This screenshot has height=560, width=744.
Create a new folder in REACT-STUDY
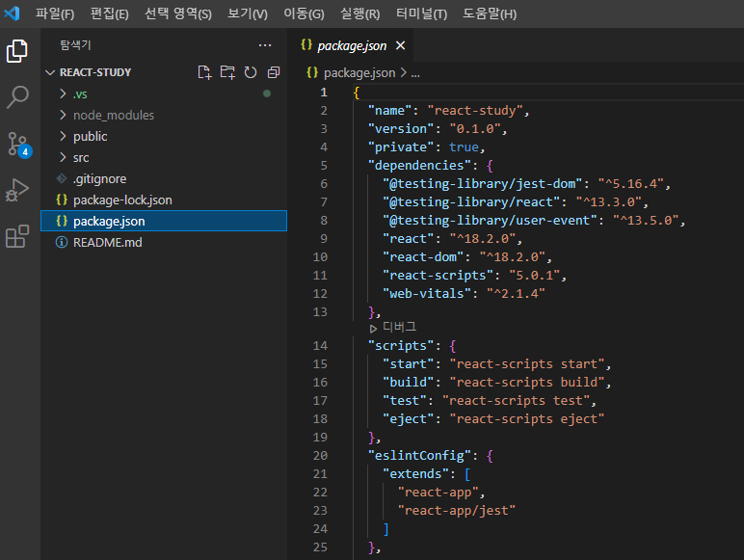coord(227,72)
